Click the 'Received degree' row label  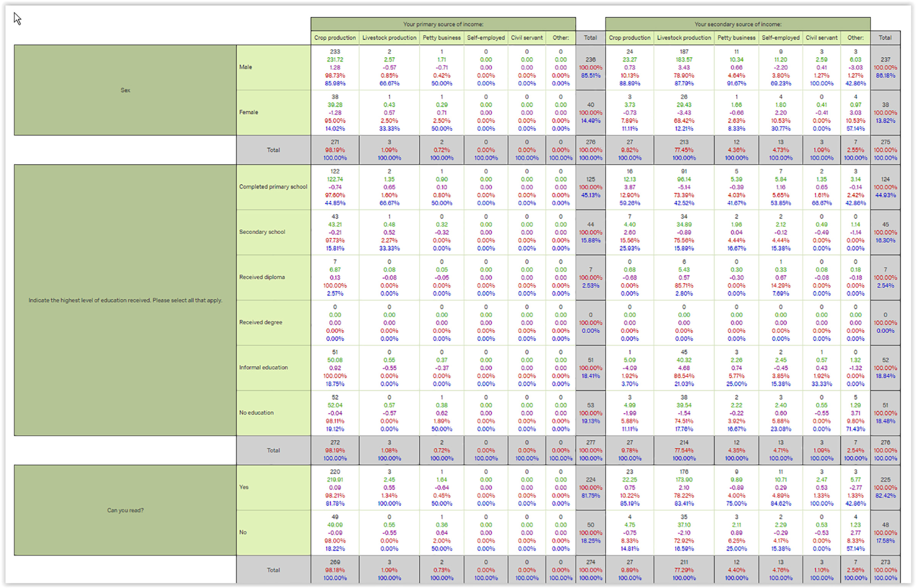point(274,322)
